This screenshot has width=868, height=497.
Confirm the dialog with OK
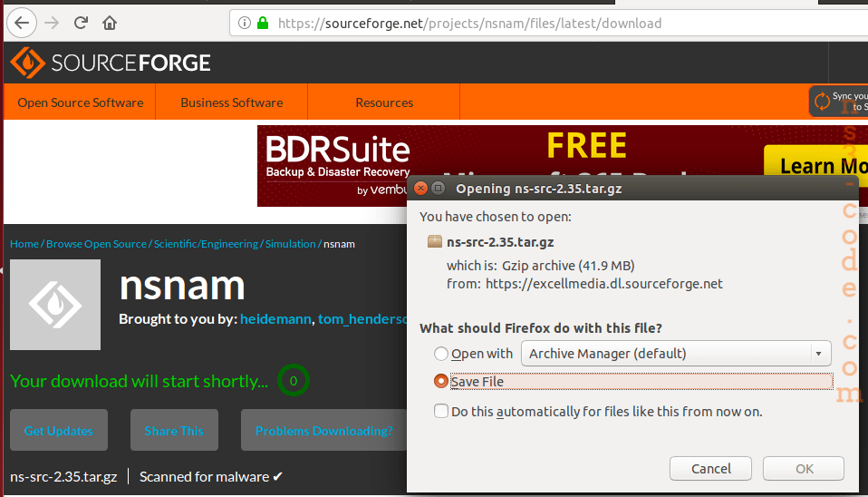coord(804,469)
